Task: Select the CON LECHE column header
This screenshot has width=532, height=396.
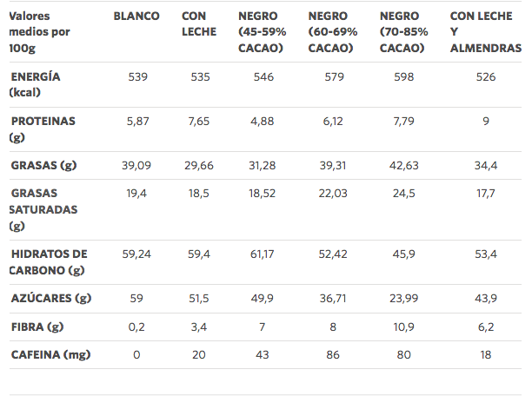Action: (x=199, y=23)
